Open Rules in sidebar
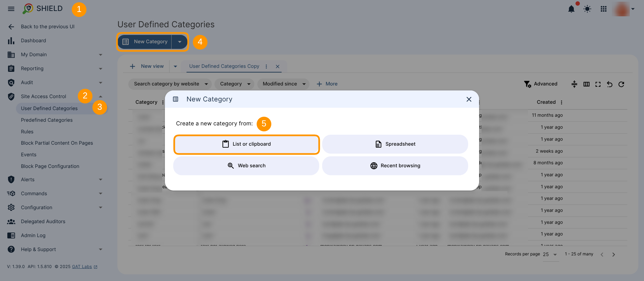The image size is (644, 281). pos(27,132)
